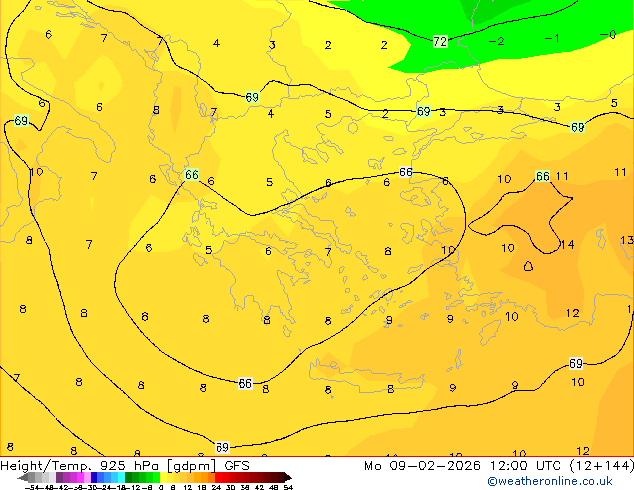Screen dimensions: 634x490
Task: Pick the darkest green swatch in the temperature scale
Action: click(x=129, y=477)
